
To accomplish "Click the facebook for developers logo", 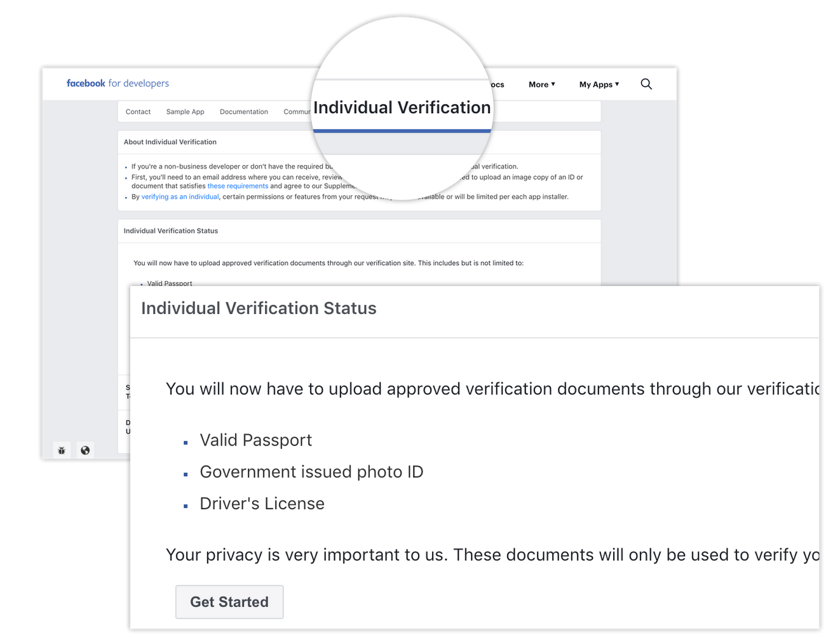I will click(x=118, y=83).
